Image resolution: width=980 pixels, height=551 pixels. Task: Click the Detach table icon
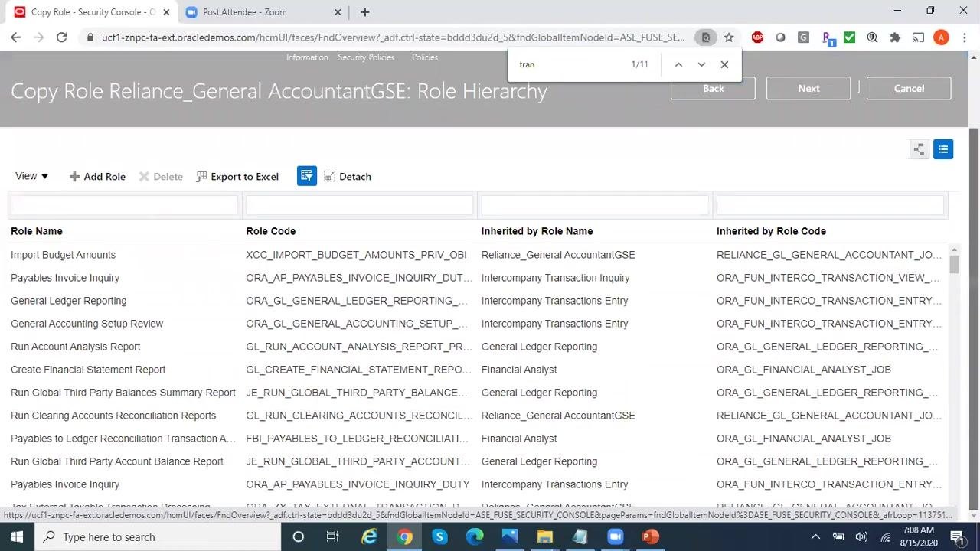[330, 177]
